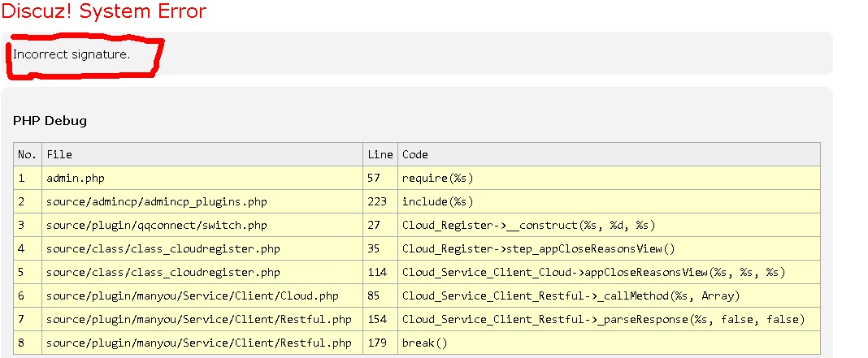Select class_cloudregister.php cell in row 4
The width and height of the screenshot is (868, 358).
pos(202,248)
